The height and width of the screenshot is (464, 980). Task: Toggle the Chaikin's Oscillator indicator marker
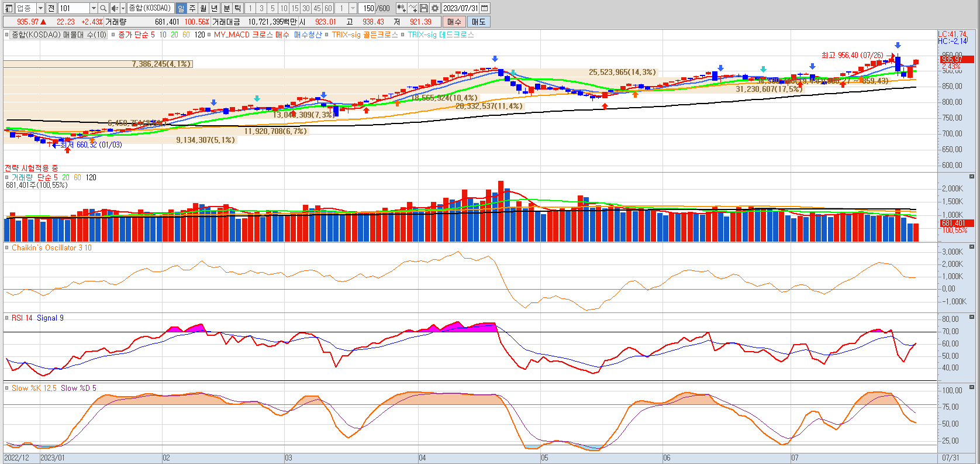(7, 248)
